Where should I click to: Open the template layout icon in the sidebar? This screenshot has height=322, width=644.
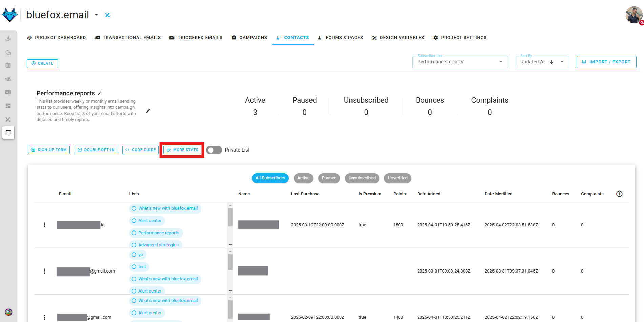[x=8, y=93]
